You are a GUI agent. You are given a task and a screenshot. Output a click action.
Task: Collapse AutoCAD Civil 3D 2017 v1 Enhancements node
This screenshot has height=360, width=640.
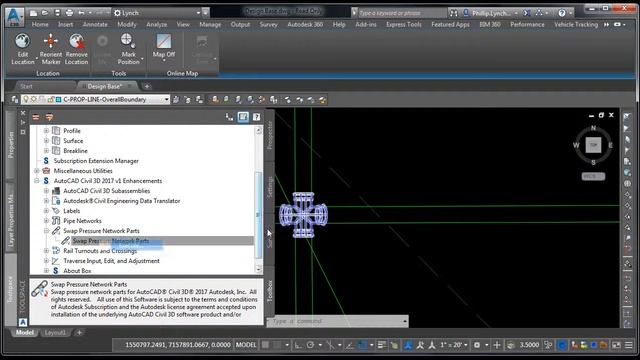pos(37,181)
